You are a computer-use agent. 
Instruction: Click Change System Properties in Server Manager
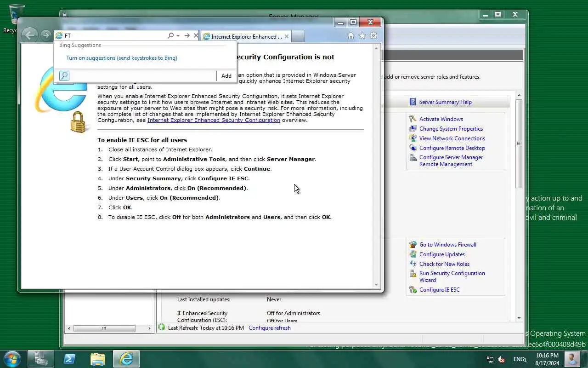pyautogui.click(x=451, y=129)
